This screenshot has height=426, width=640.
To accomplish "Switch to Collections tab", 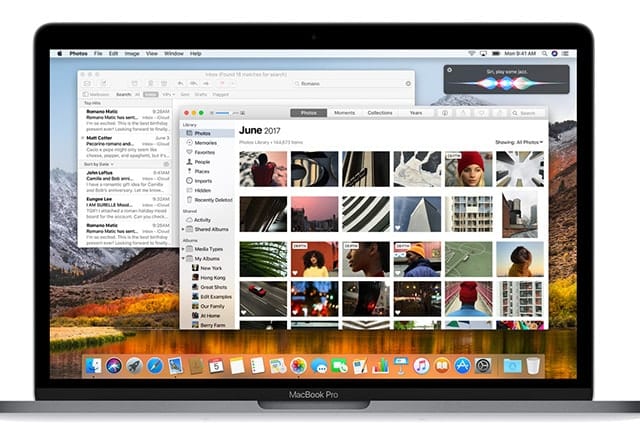I will click(x=380, y=113).
